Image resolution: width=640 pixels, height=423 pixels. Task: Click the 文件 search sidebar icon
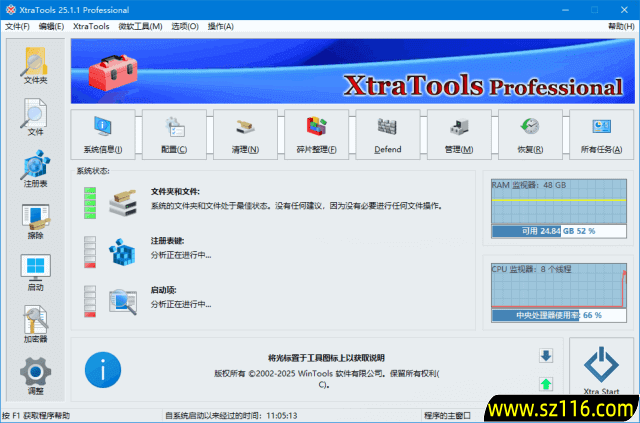click(x=36, y=116)
